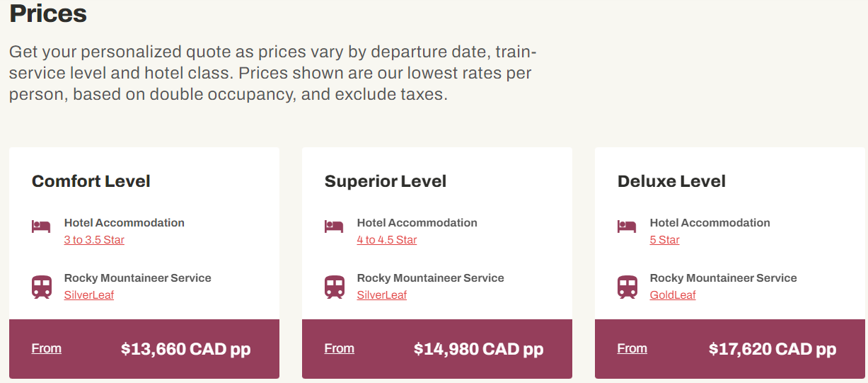Click "From" link in Superior Level price bar
This screenshot has width=868, height=383.
[x=340, y=348]
